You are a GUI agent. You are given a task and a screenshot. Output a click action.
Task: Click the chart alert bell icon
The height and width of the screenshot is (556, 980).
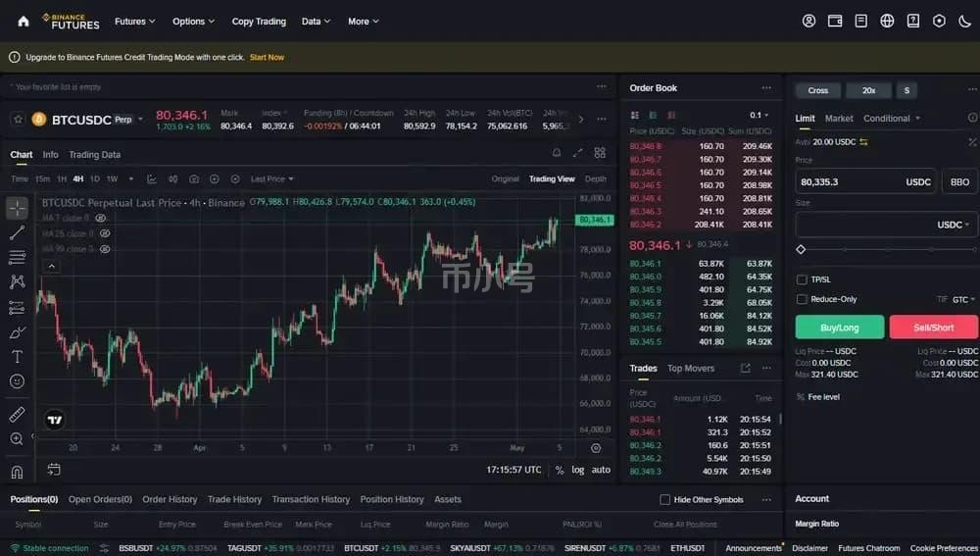[x=557, y=153]
